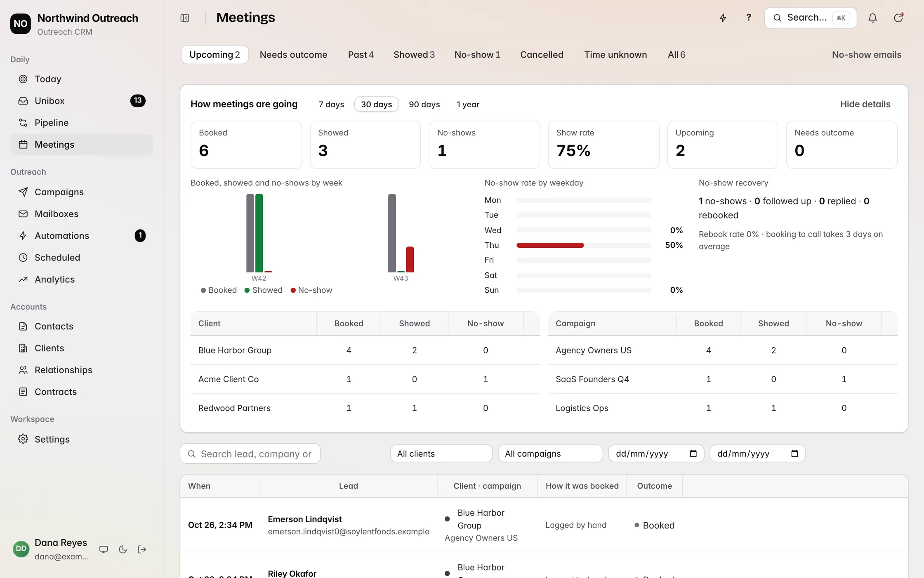The height and width of the screenshot is (578, 924).
Task: Click Hide details
Action: tap(865, 104)
